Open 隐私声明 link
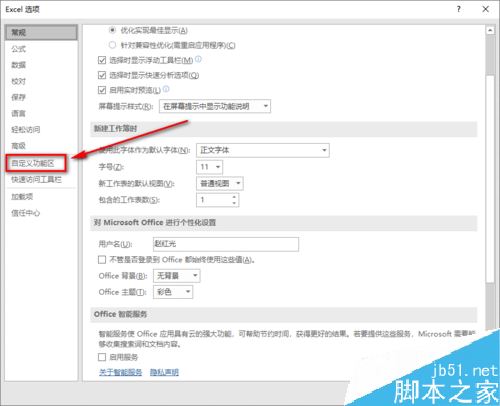500x406 pixels. (x=164, y=372)
